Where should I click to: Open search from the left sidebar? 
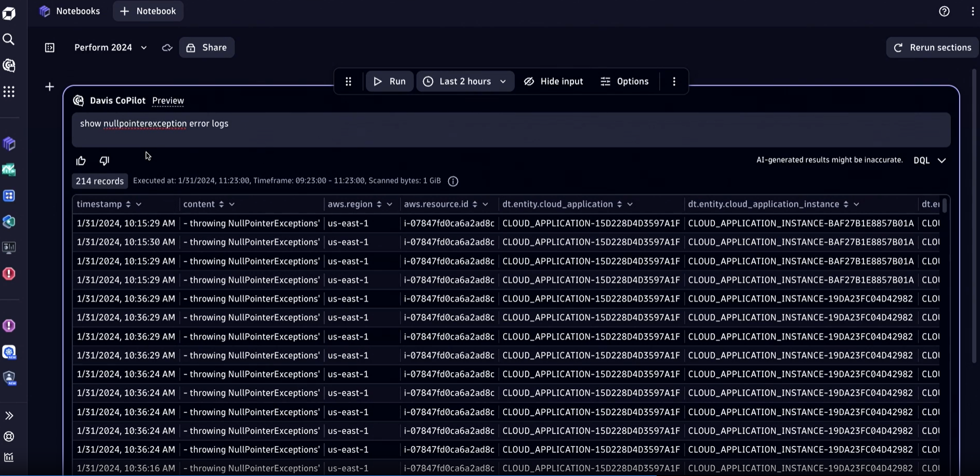click(x=9, y=39)
